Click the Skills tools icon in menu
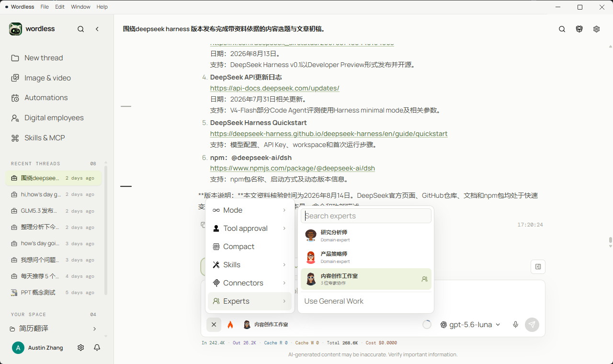Screen dimensions: 613x364 pos(216,265)
